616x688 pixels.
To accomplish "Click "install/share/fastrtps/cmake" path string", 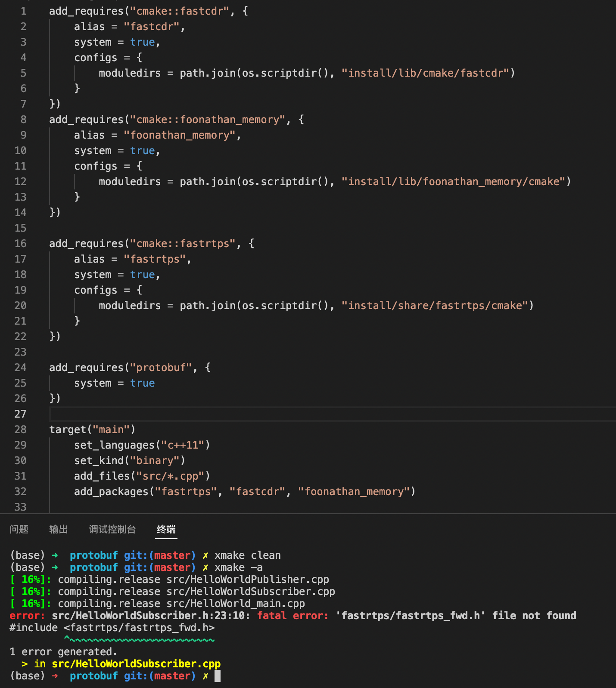I will click(435, 306).
